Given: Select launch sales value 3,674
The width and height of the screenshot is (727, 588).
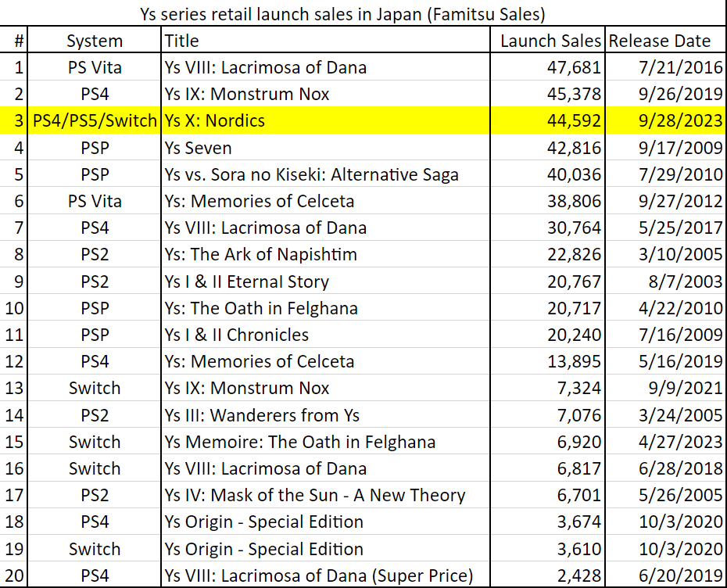Looking at the screenshot, I should (x=579, y=522).
